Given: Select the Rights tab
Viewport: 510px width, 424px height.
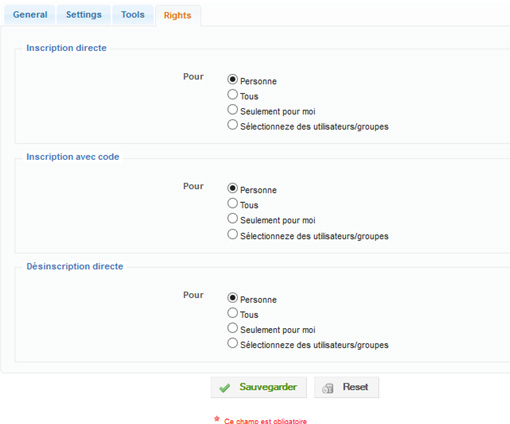Looking at the screenshot, I should click(x=178, y=15).
